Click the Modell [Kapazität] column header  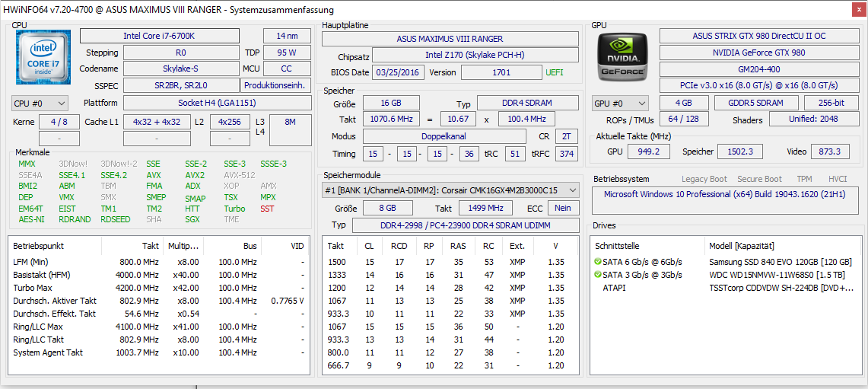pyautogui.click(x=741, y=245)
